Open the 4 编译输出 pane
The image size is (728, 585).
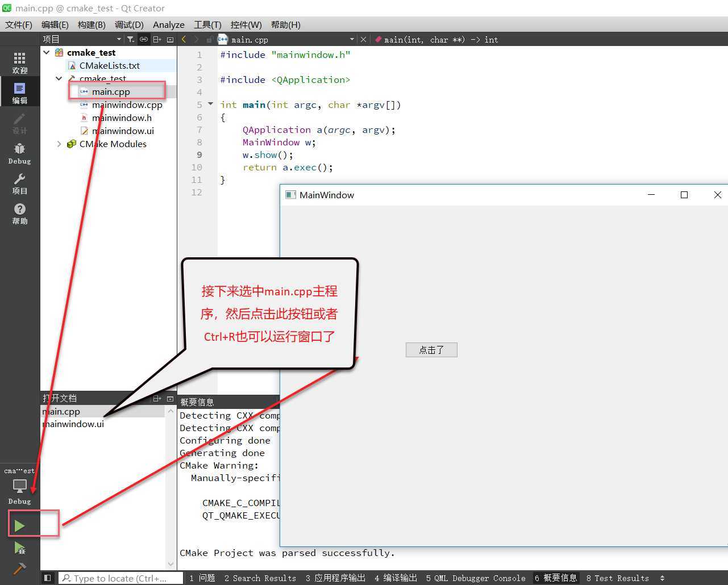[x=396, y=578]
